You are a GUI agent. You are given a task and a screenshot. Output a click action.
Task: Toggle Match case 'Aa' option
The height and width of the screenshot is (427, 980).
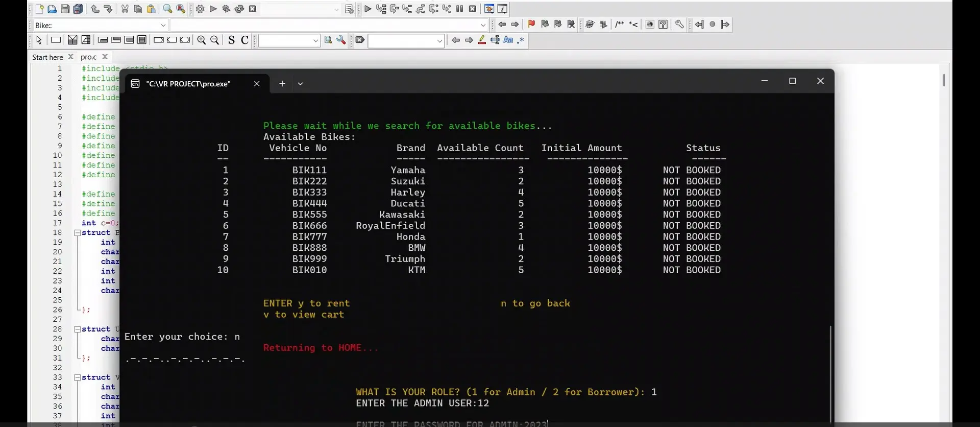click(508, 40)
